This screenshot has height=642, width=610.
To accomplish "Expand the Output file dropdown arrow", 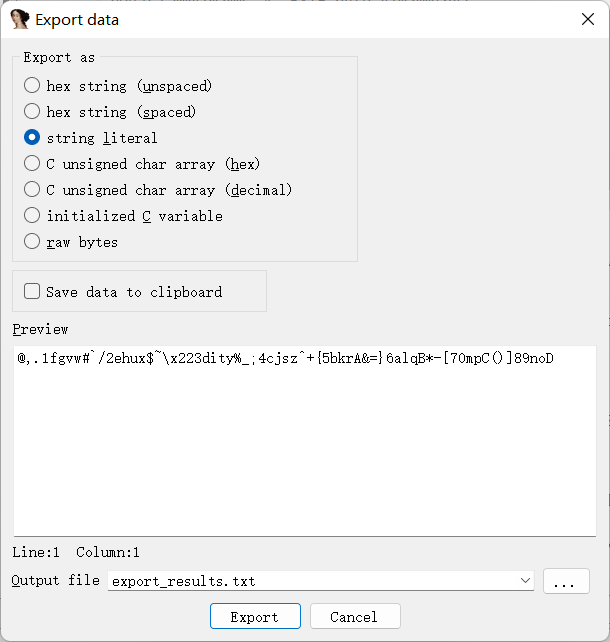I will pyautogui.click(x=525, y=580).
